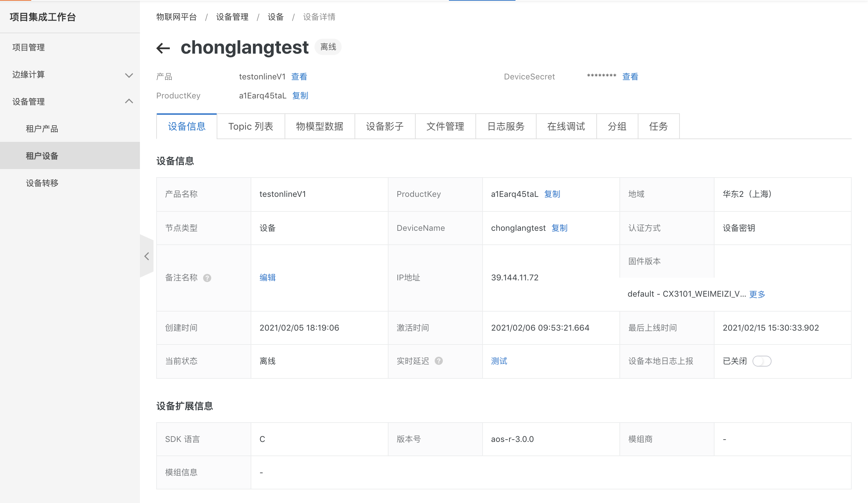
Task: Click the version number aos-r-3.0.0
Action: point(512,439)
